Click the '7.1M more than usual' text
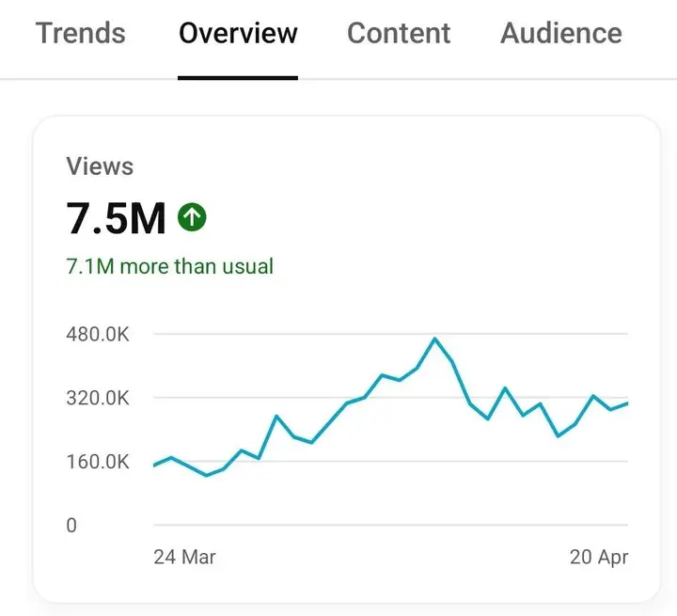The image size is (677, 616). [x=169, y=266]
